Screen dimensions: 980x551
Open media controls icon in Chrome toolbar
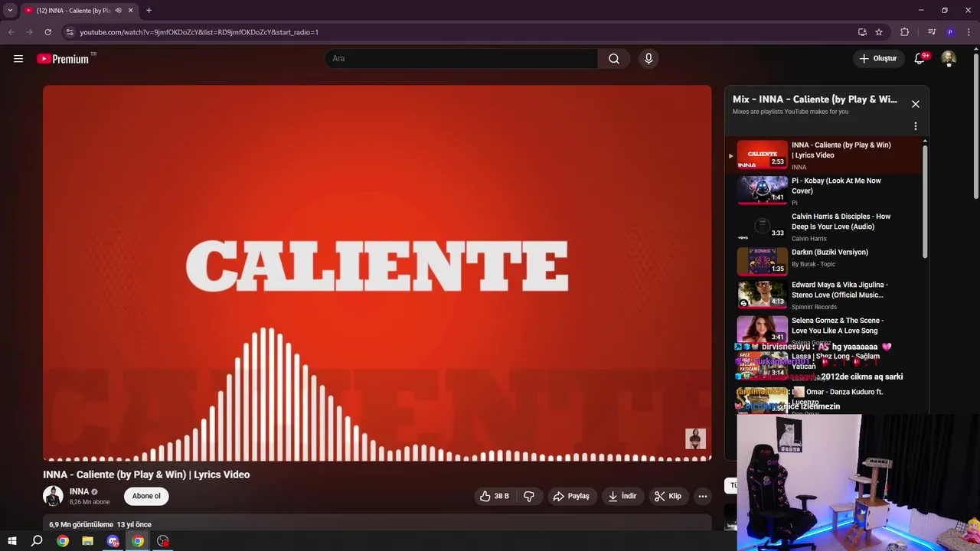932,32
